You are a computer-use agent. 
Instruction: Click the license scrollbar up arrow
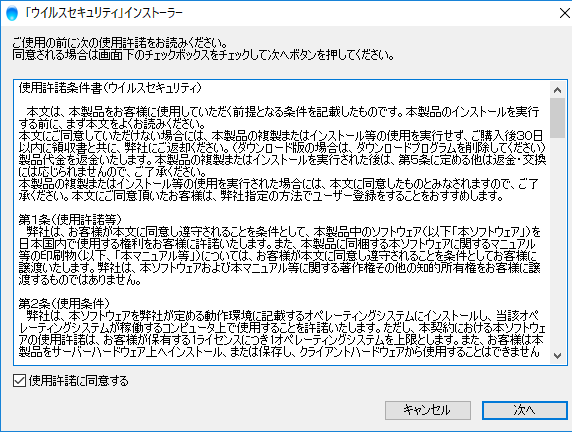[x=557, y=90]
